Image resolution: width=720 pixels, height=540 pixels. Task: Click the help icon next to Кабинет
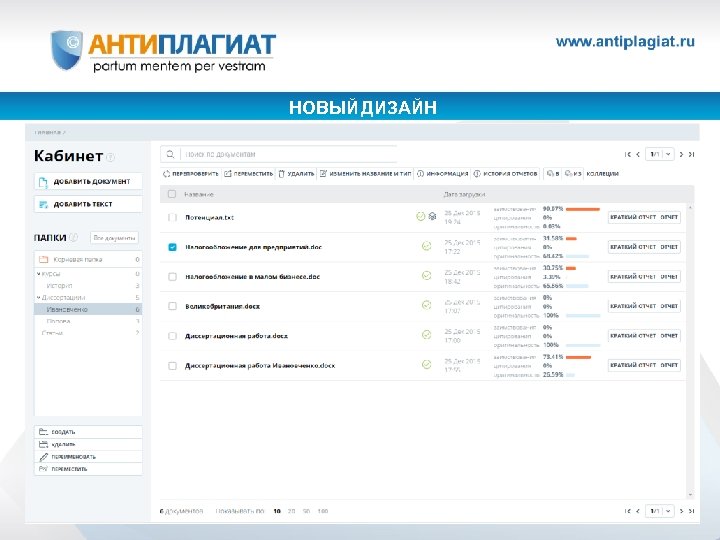(110, 158)
